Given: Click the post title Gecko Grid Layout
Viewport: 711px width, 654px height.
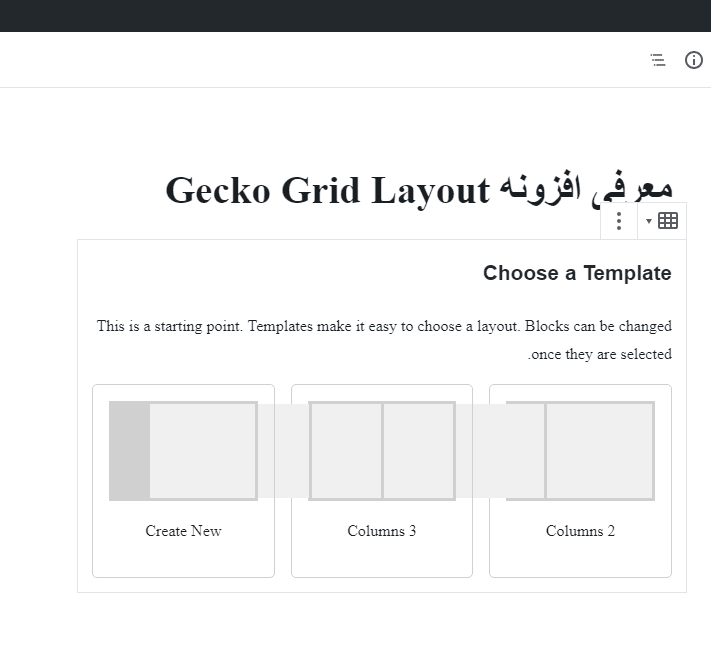Looking at the screenshot, I should click(419, 190).
